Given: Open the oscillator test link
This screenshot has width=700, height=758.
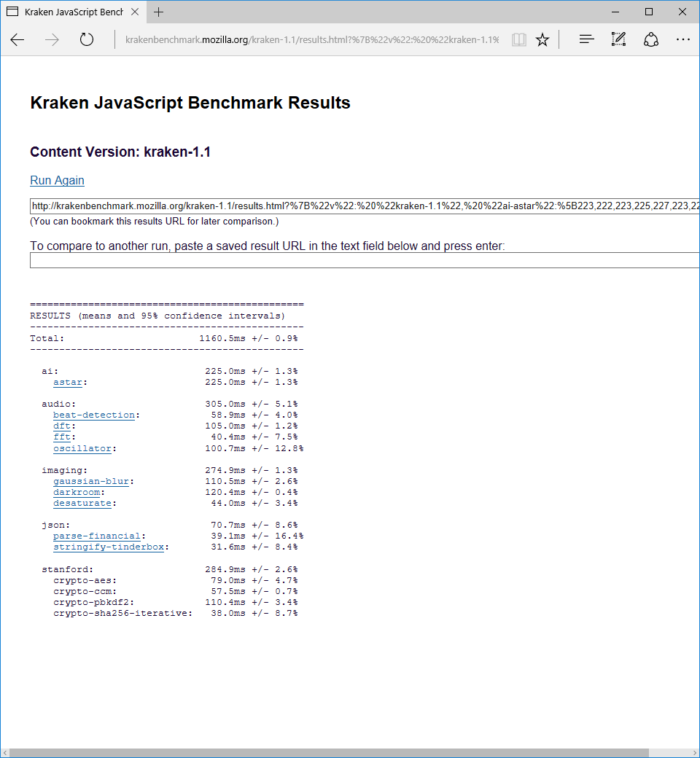Looking at the screenshot, I should click(82, 449).
